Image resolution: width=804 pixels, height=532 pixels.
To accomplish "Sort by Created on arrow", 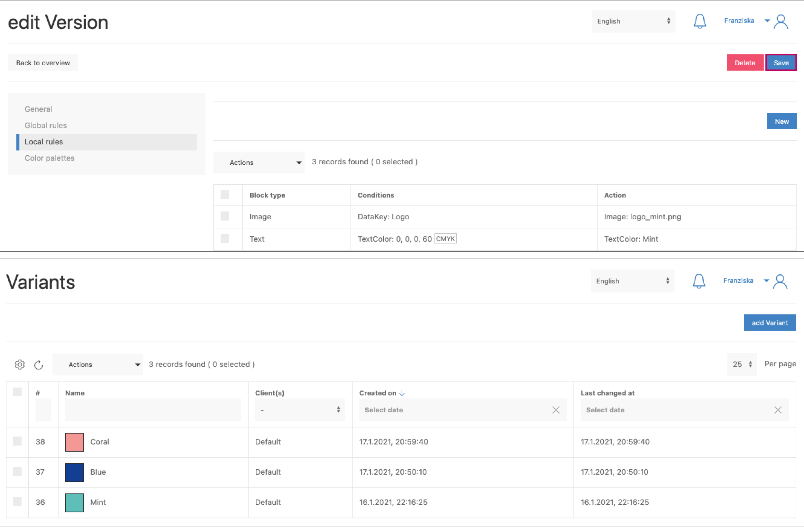I will point(402,393).
